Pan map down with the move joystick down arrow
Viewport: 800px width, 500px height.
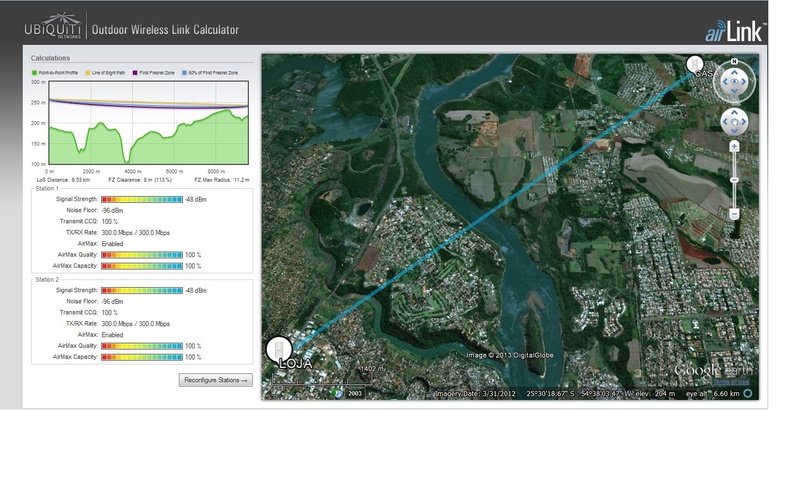(x=734, y=131)
